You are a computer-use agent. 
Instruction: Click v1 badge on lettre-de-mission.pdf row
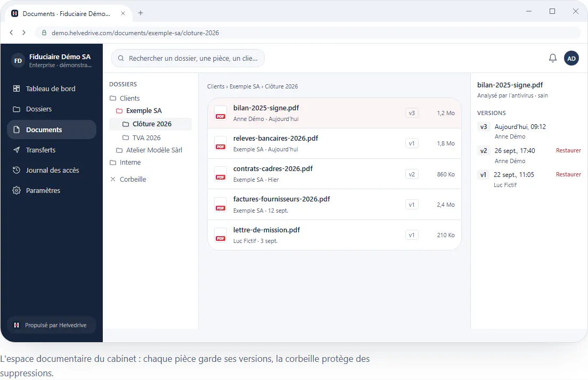click(x=412, y=235)
